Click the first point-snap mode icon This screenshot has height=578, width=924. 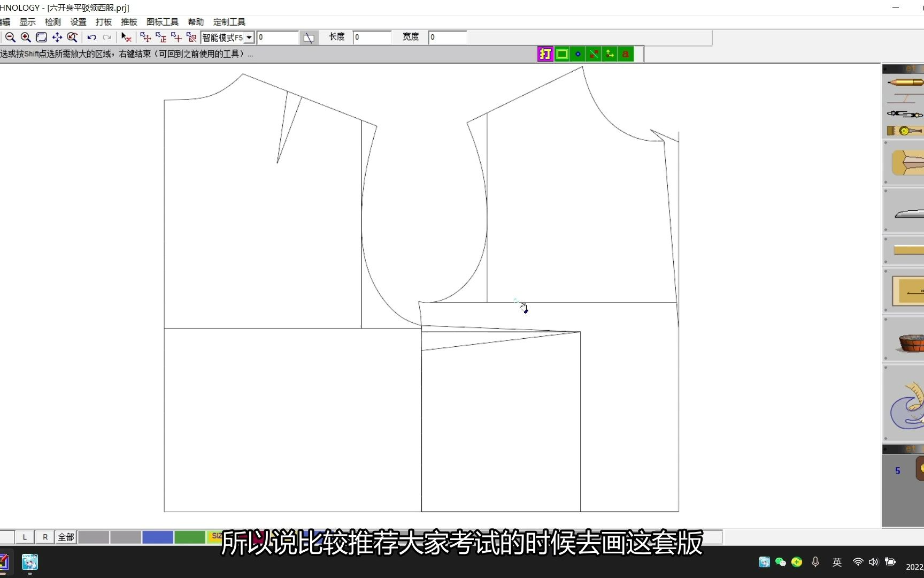coord(145,37)
